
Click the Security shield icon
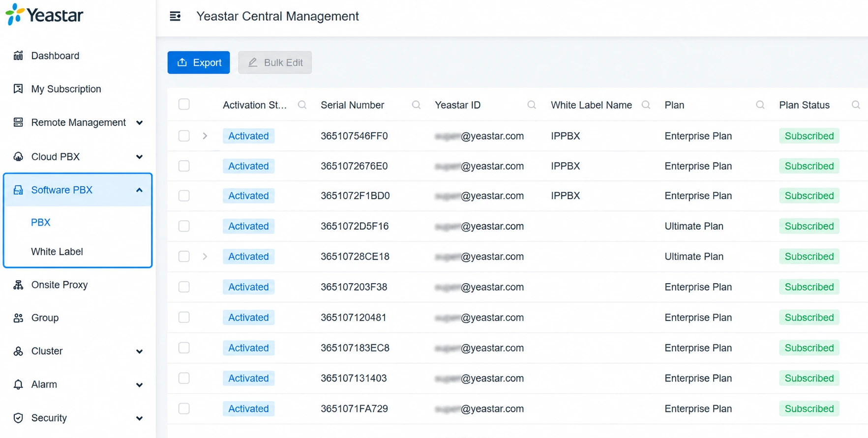[18, 418]
